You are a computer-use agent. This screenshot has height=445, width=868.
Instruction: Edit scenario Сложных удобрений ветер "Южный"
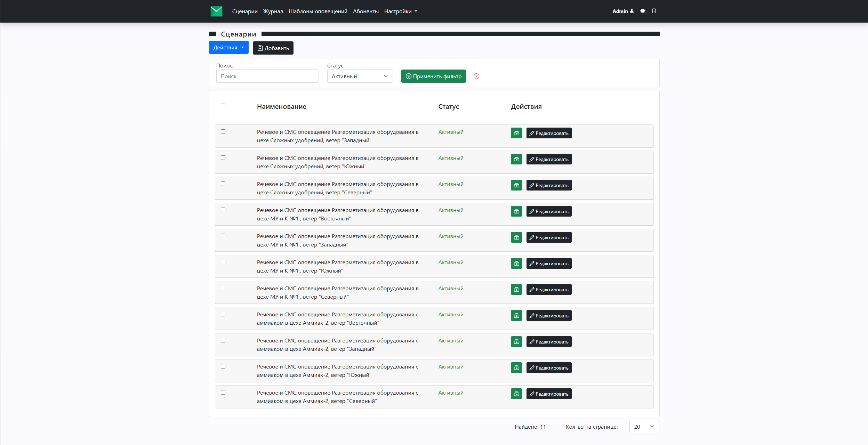(x=549, y=159)
